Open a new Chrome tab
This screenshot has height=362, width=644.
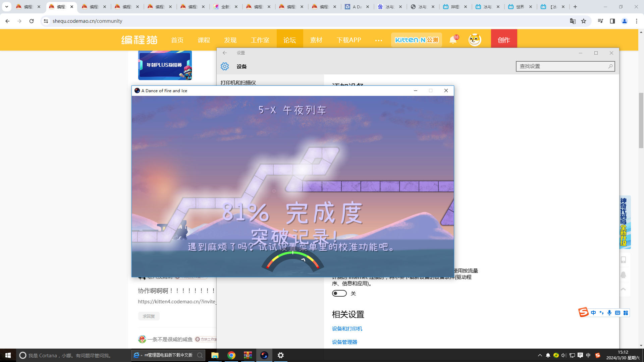[575, 7]
